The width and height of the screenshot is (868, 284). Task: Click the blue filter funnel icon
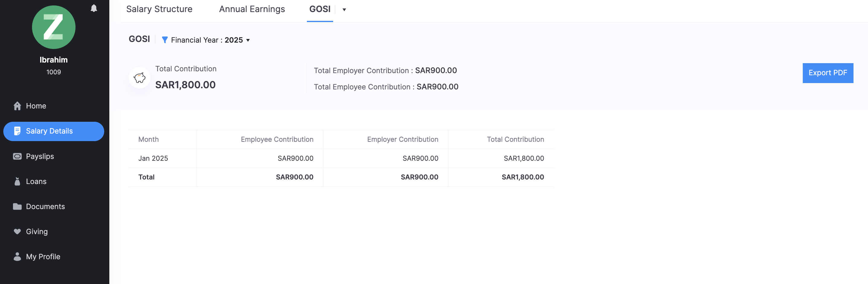(165, 40)
